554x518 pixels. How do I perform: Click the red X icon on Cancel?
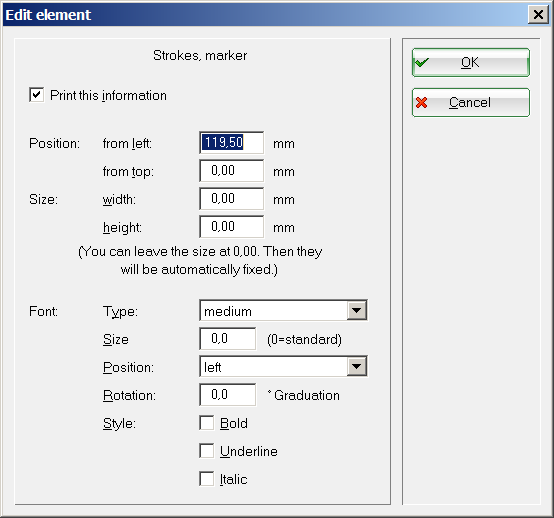click(x=422, y=102)
